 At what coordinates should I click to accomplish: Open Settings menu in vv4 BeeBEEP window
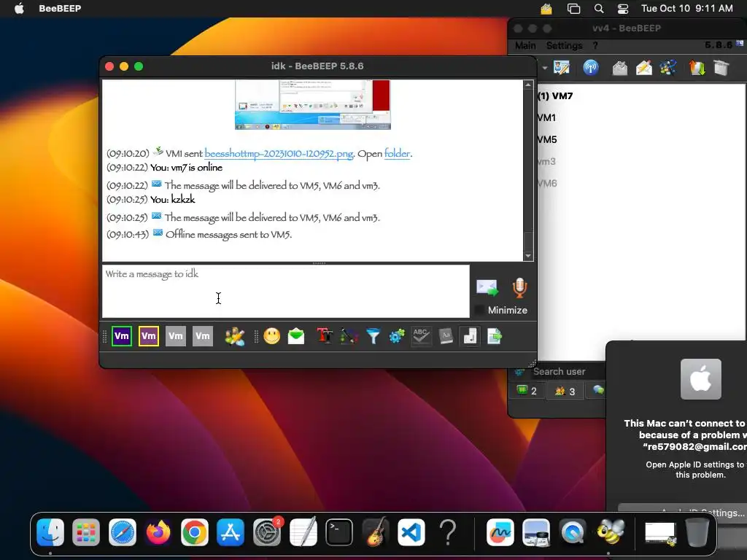pos(564,46)
